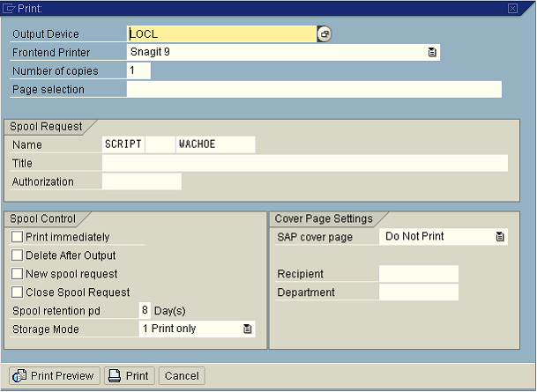Open the Frontend Printer dropdown list
This screenshot has height=392, width=537.
point(432,53)
